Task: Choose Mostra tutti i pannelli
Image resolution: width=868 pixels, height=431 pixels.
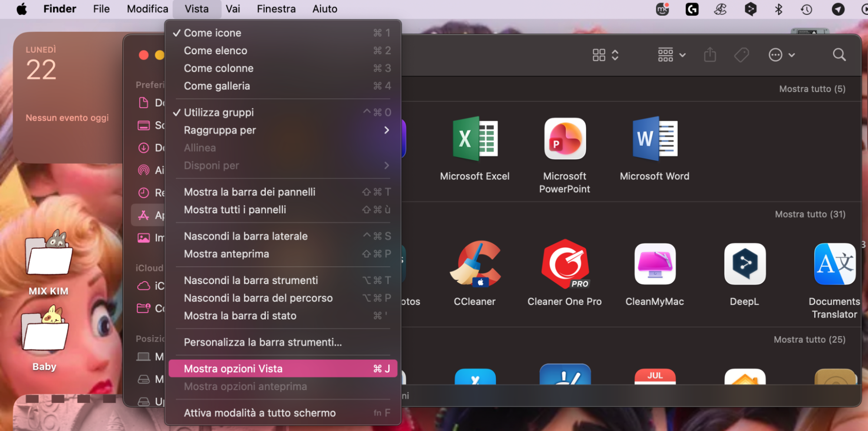Action: (x=283, y=209)
